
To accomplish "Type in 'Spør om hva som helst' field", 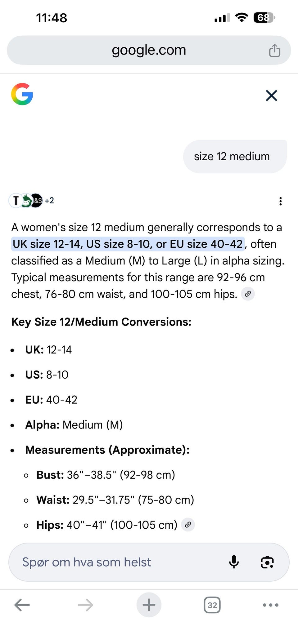I will tap(118, 562).
